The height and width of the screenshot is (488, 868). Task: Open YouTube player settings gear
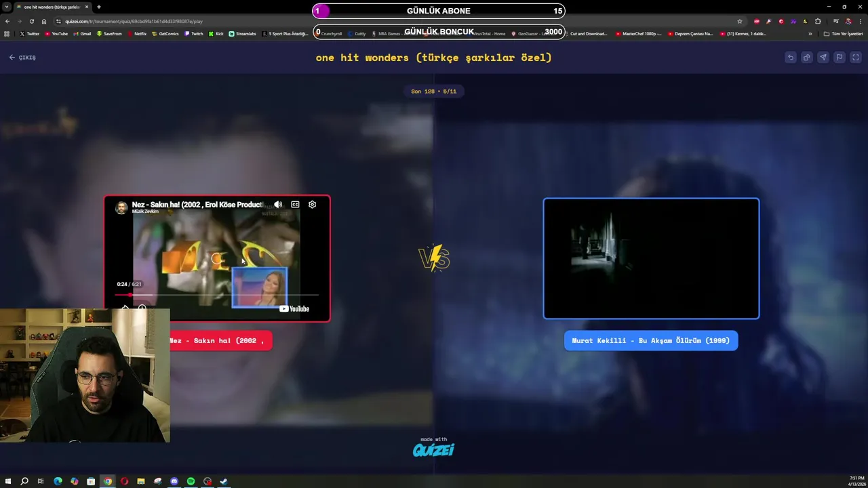[x=312, y=205]
